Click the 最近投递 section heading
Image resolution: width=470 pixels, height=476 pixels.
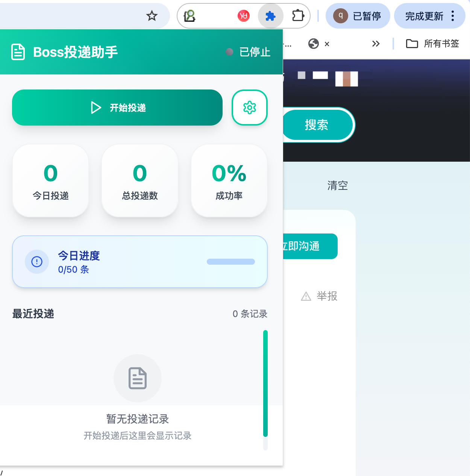pyautogui.click(x=33, y=314)
